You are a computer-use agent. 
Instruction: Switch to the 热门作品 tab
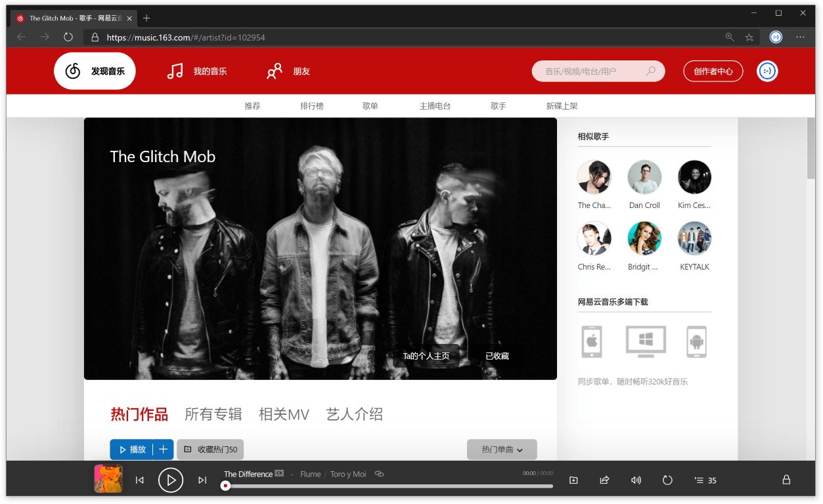coord(139,414)
